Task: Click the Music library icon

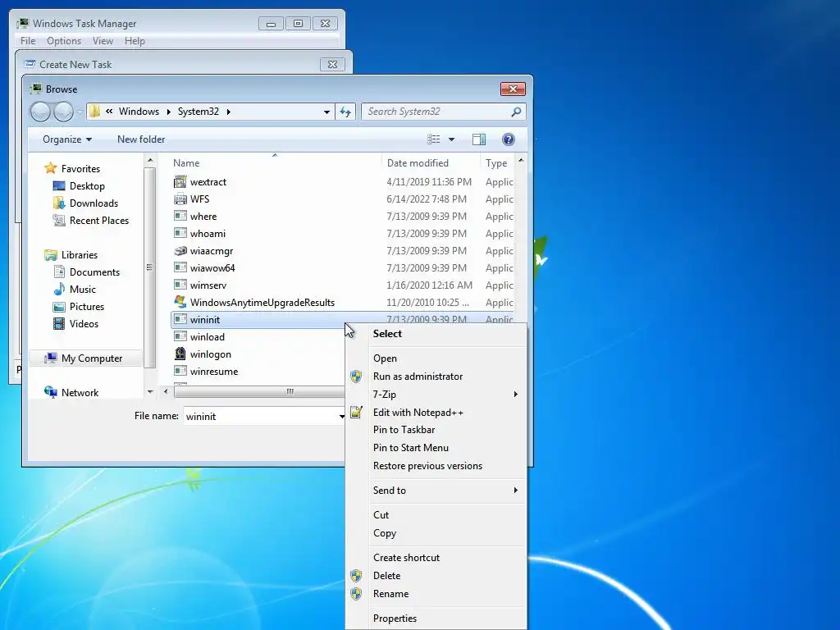Action: click(59, 290)
